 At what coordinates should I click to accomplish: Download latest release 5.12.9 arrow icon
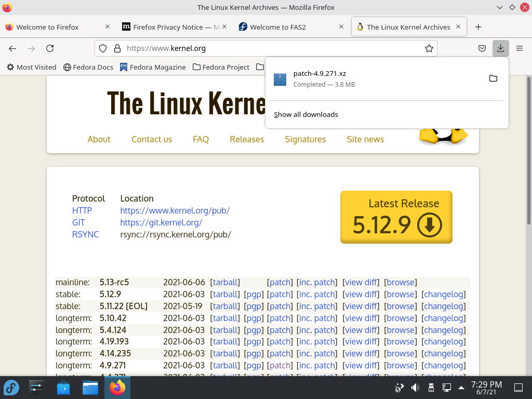click(x=430, y=225)
